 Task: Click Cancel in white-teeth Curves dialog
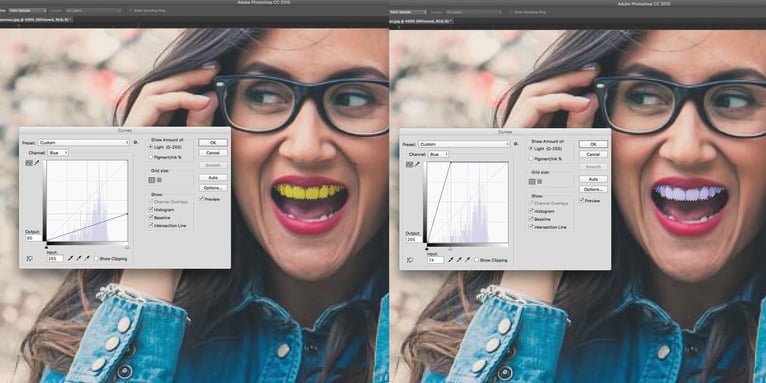[x=593, y=154]
